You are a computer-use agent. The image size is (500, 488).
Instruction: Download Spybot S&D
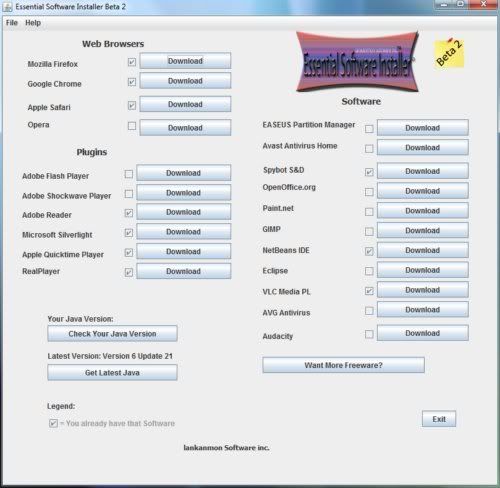423,171
